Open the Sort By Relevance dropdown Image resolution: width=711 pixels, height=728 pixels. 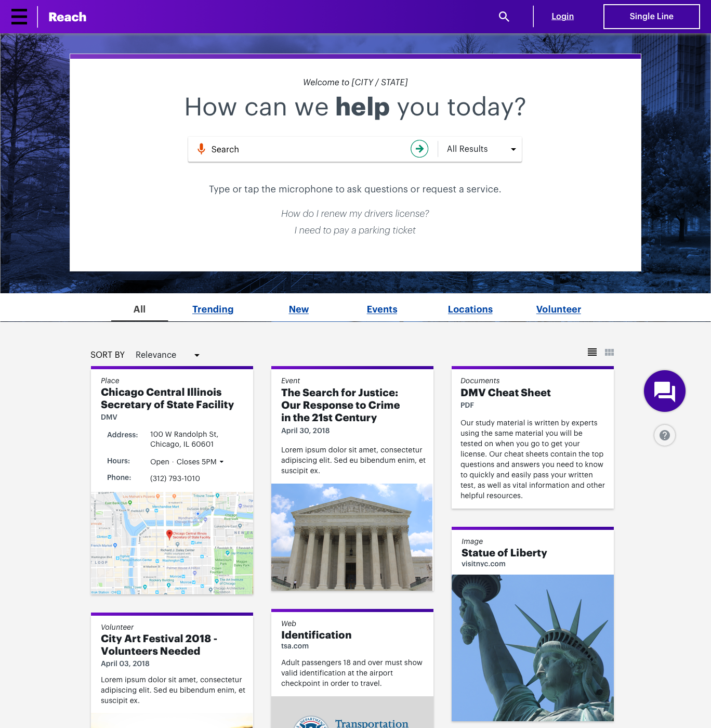tap(166, 355)
